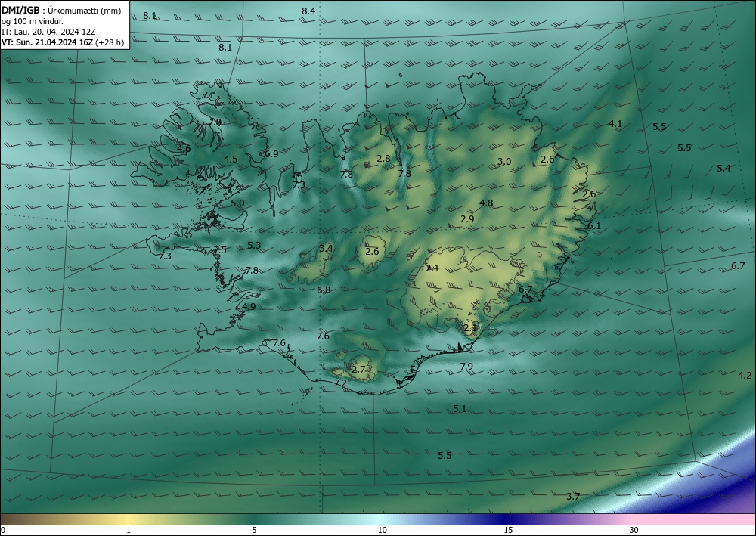The image size is (756, 536).
Task: Click the 2.7 value over the southern glacier
Action: (358, 370)
